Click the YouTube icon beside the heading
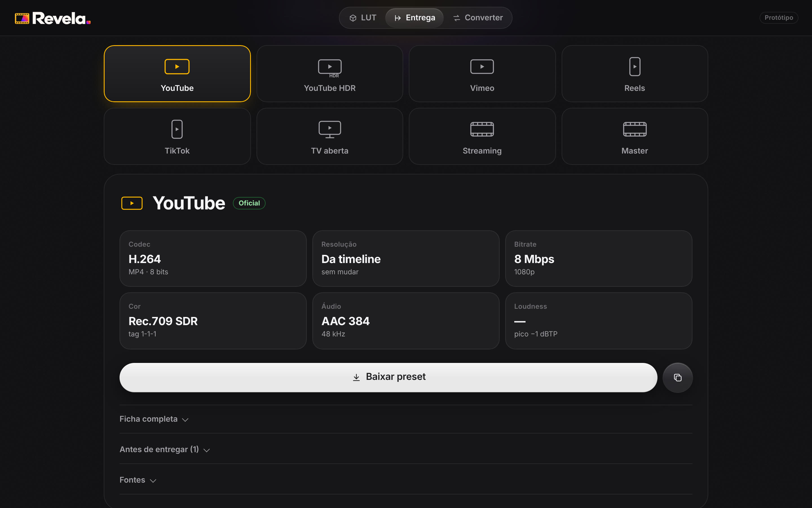 (132, 203)
